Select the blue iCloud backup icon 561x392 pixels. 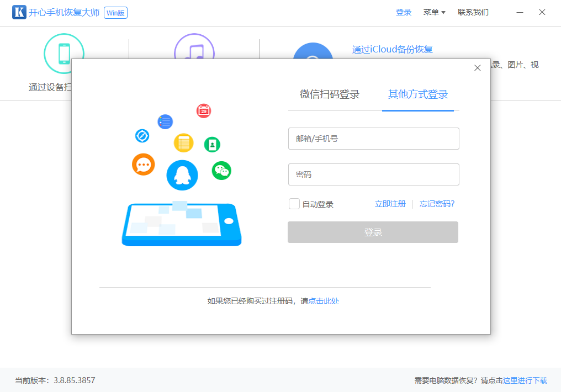point(313,51)
